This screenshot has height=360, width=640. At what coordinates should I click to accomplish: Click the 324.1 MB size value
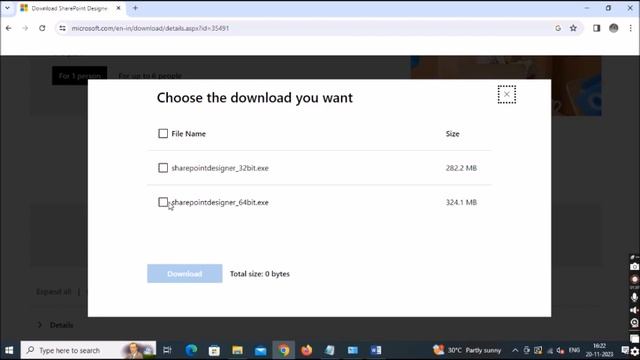point(461,202)
